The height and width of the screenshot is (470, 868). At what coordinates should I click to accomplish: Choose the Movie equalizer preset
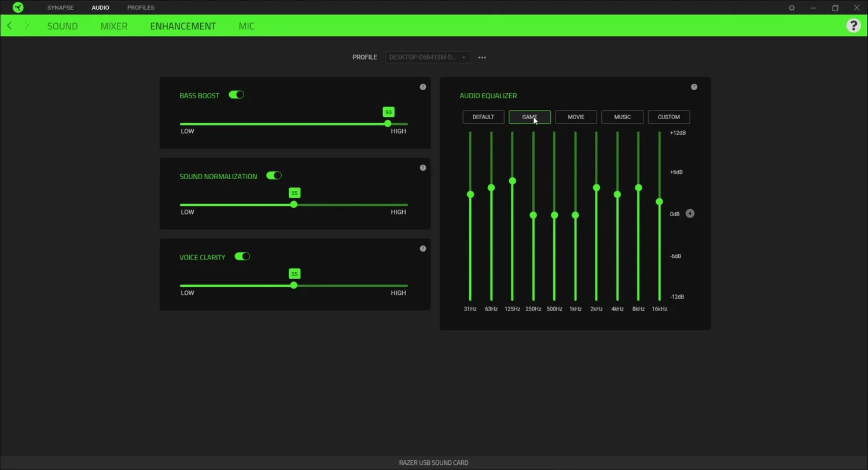pos(576,117)
